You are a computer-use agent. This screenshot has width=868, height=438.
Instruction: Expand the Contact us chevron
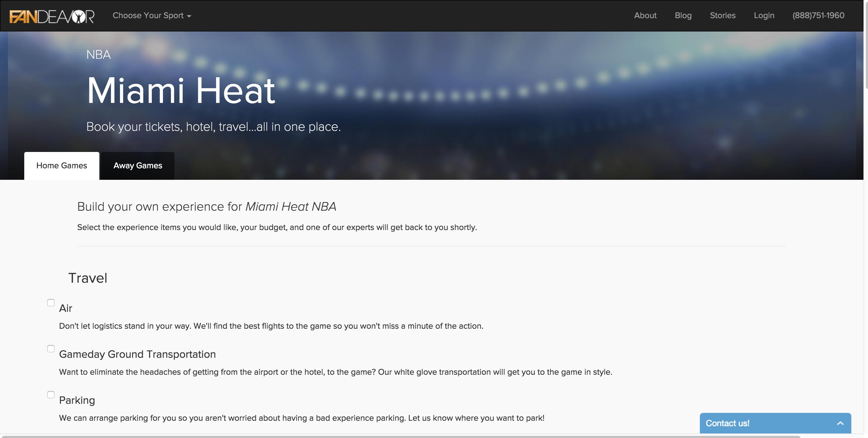[840, 423]
